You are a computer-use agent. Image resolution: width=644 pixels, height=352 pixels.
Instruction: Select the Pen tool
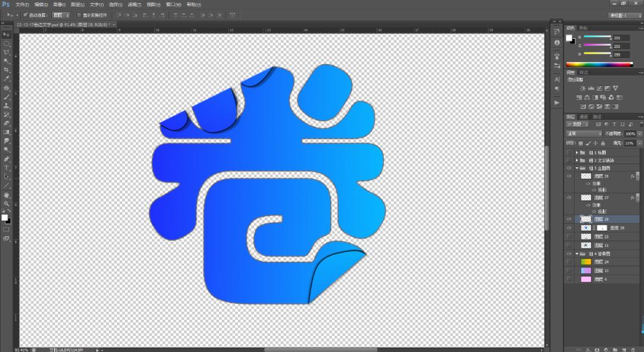6,159
